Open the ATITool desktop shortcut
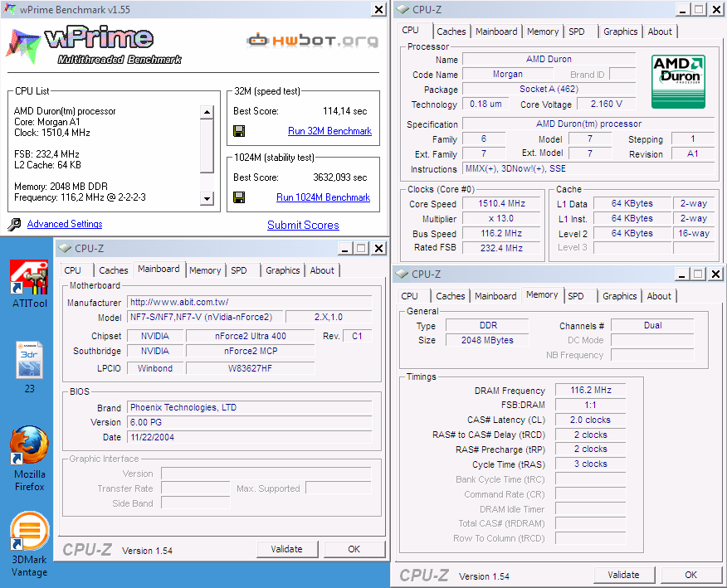 pos(29,283)
